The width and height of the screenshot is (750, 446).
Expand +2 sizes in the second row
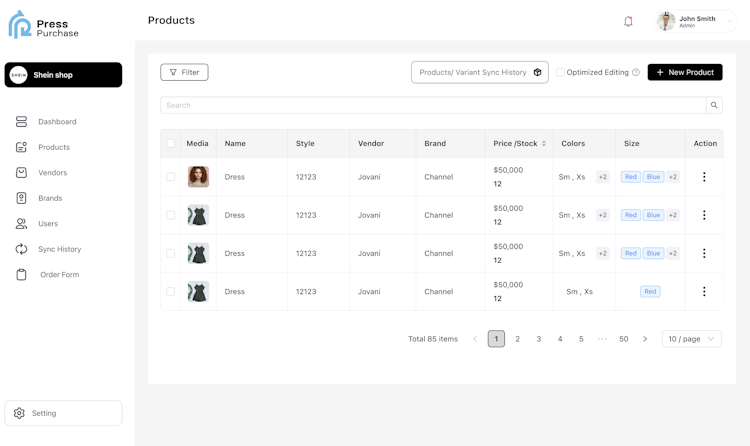coord(673,215)
